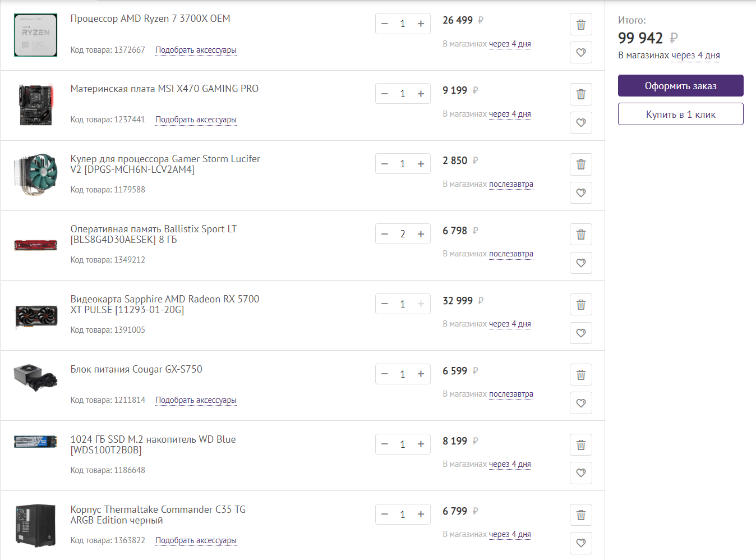Heart the Thermaltake Commander C35 case
The height and width of the screenshot is (560, 756).
coord(581,543)
